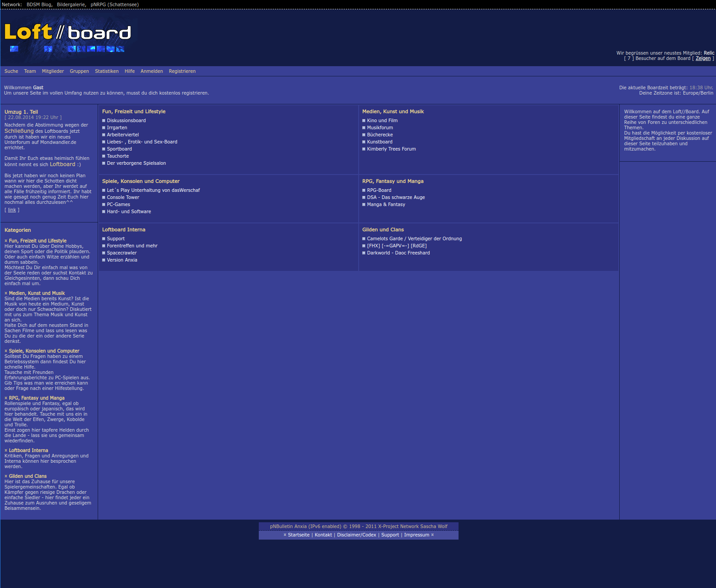The width and height of the screenshot is (716, 588).
Task: Go to the Registrieren link
Action: point(182,71)
